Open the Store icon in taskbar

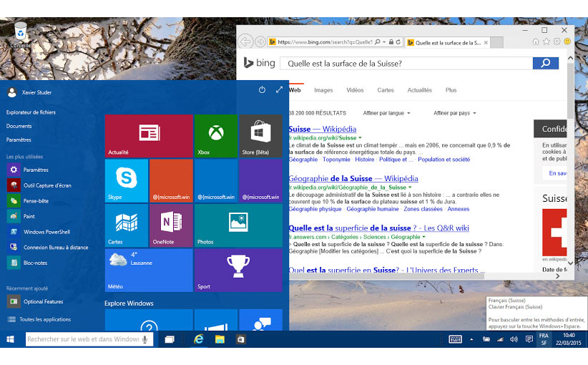point(241,339)
